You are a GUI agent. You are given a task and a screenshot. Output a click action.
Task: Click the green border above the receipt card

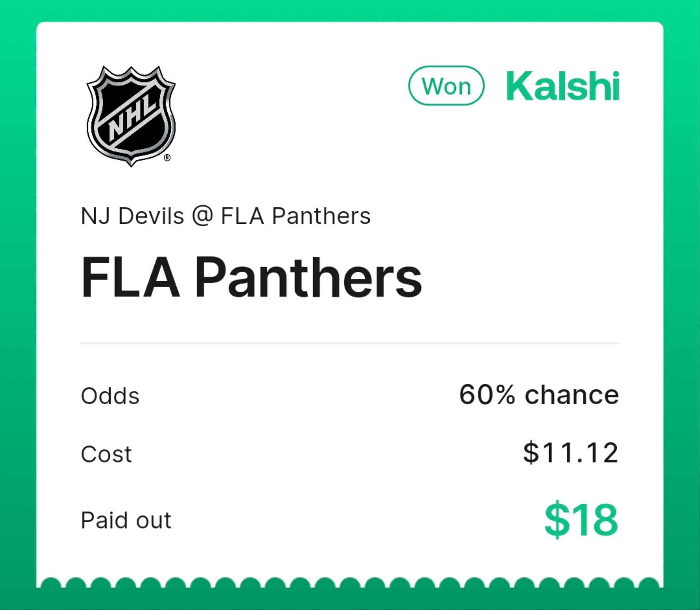pos(349,10)
